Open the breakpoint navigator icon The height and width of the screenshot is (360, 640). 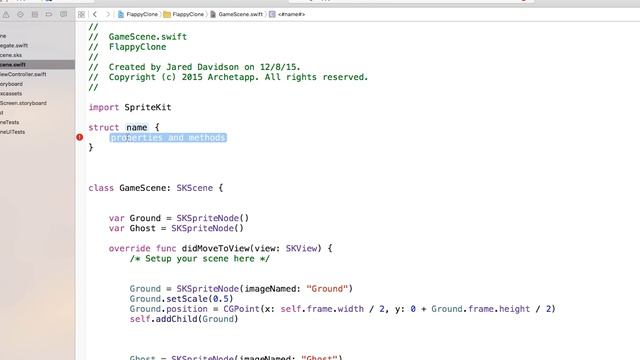point(49,15)
